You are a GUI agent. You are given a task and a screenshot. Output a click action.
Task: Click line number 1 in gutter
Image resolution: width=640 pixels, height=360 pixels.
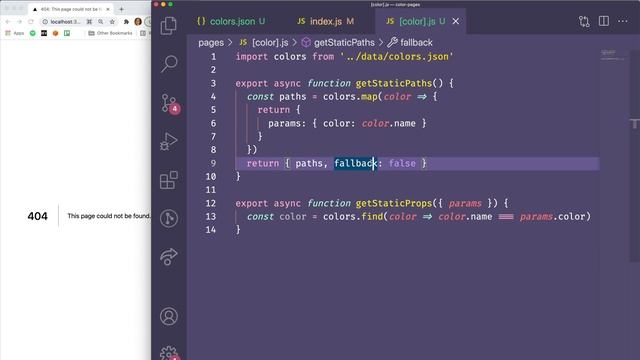point(213,57)
